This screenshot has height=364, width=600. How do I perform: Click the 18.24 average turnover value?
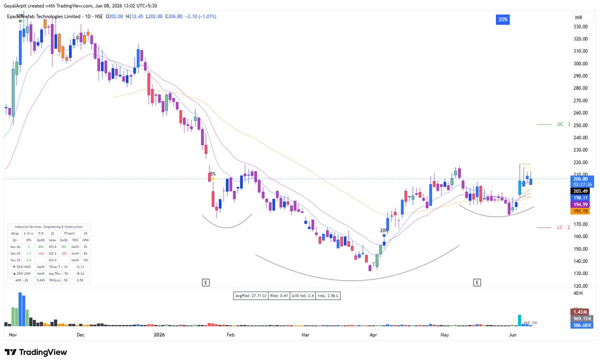click(x=80, y=274)
